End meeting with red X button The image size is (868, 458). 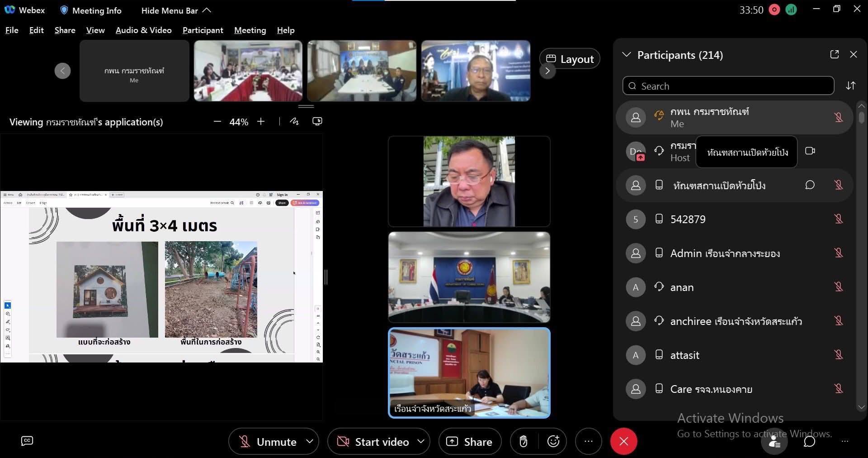[x=623, y=441]
